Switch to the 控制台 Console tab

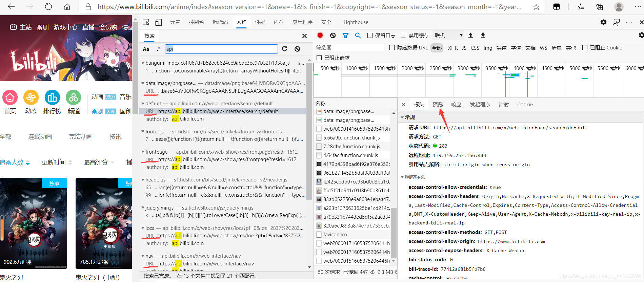pyautogui.click(x=197, y=22)
